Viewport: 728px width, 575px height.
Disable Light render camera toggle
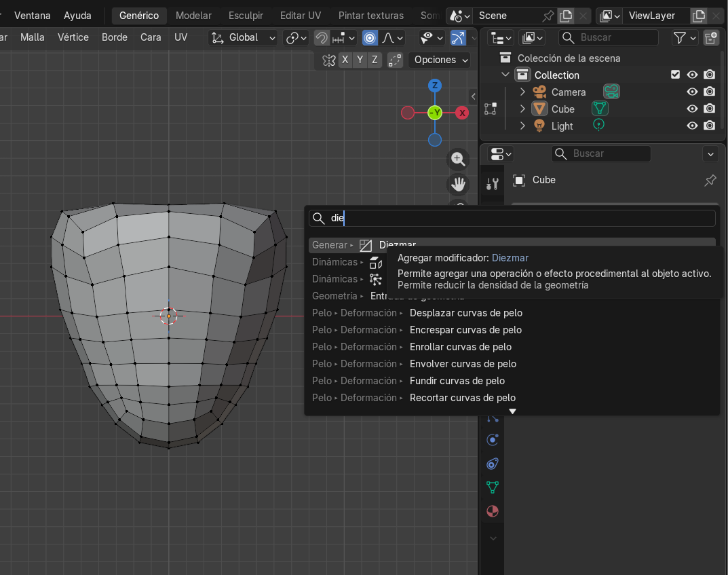pyautogui.click(x=709, y=126)
